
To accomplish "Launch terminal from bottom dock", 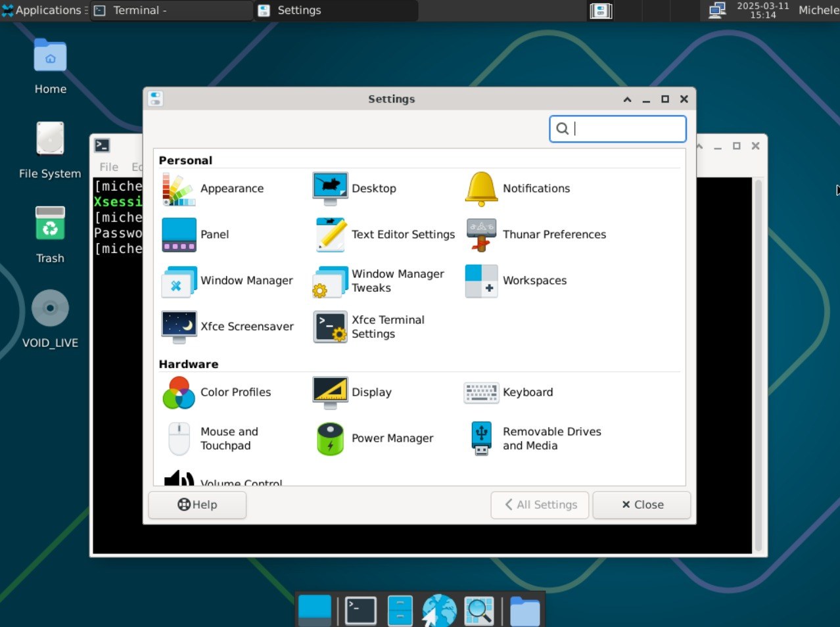I will [361, 611].
